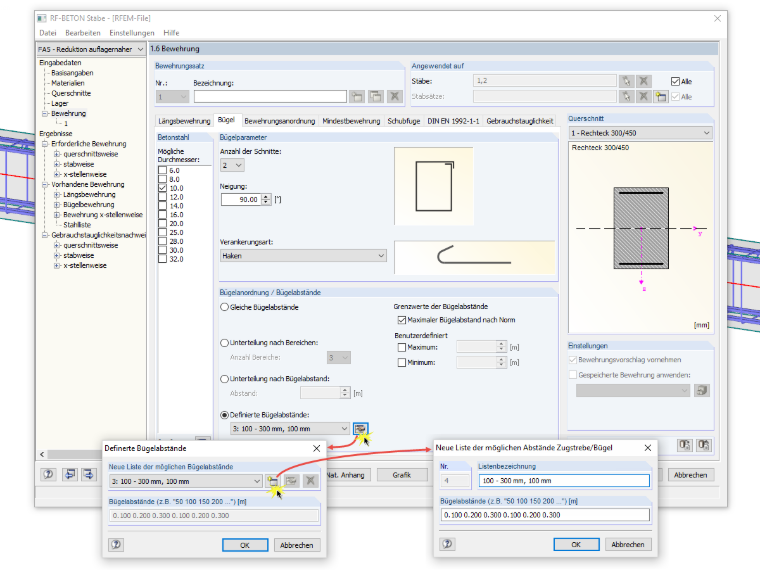Toggle Maximaler Bügelabstand nach Norm checkbox

tap(402, 320)
